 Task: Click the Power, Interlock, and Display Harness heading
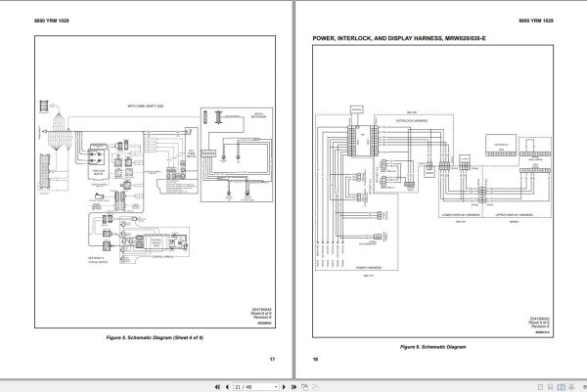click(x=399, y=38)
